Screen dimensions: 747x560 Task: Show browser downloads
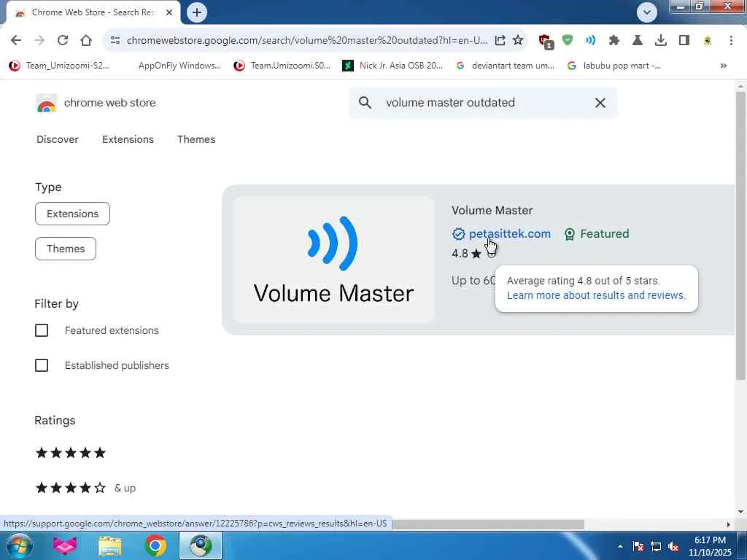pyautogui.click(x=660, y=41)
